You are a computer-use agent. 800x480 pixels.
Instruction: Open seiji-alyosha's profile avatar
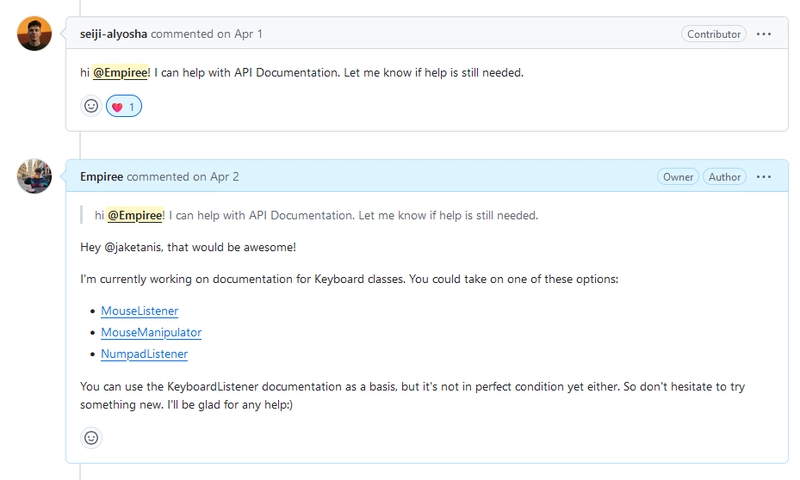pyautogui.click(x=35, y=34)
